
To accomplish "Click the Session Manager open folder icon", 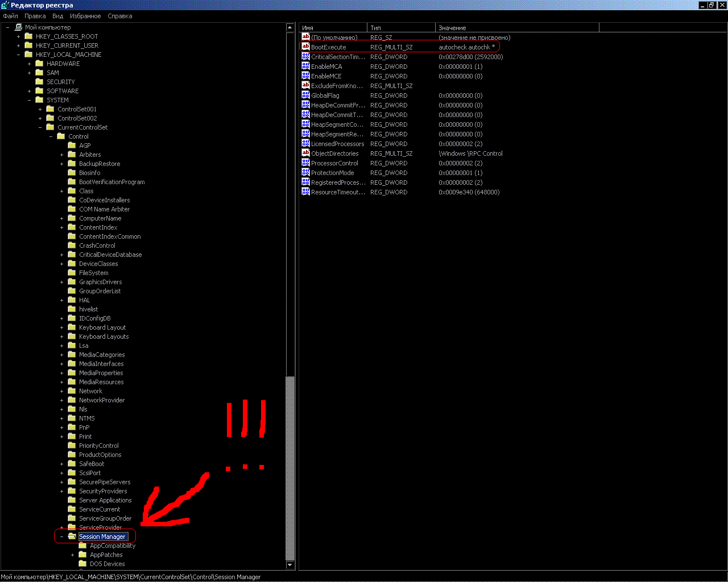I will coord(72,537).
